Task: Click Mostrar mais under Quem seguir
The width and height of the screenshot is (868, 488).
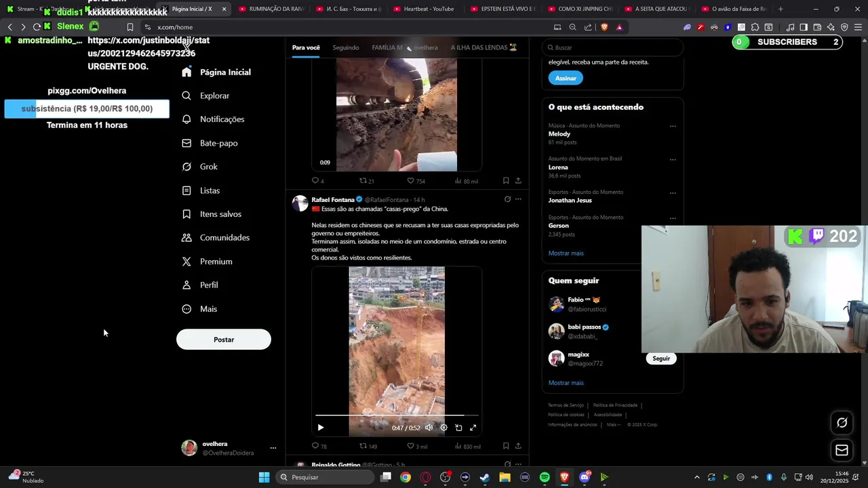Action: coord(566,383)
